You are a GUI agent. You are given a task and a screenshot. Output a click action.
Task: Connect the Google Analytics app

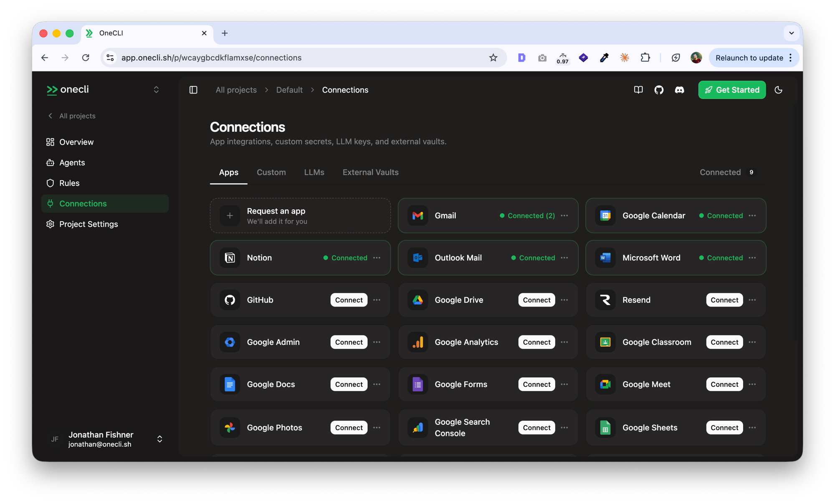click(536, 342)
